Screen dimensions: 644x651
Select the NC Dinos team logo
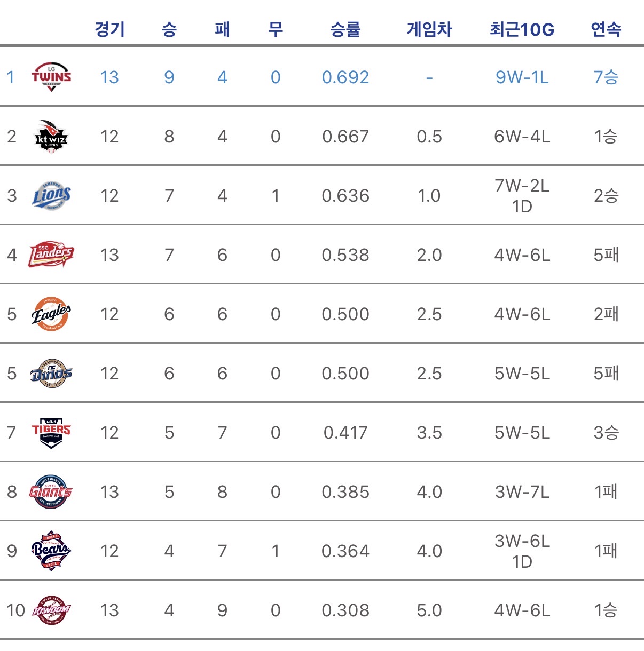(x=51, y=373)
